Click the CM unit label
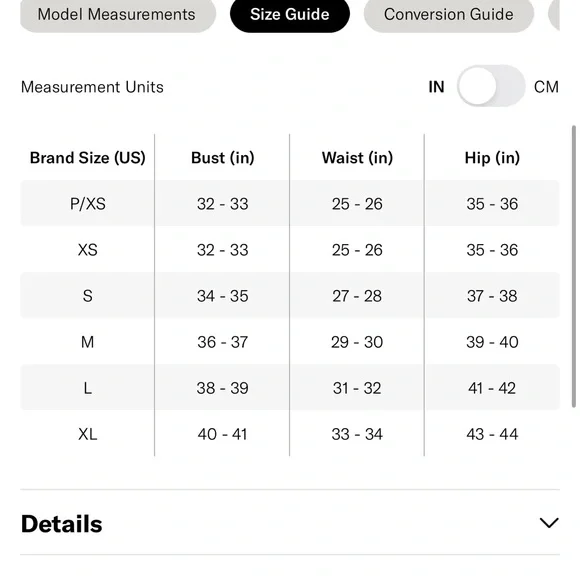The height and width of the screenshot is (580, 580). [546, 87]
